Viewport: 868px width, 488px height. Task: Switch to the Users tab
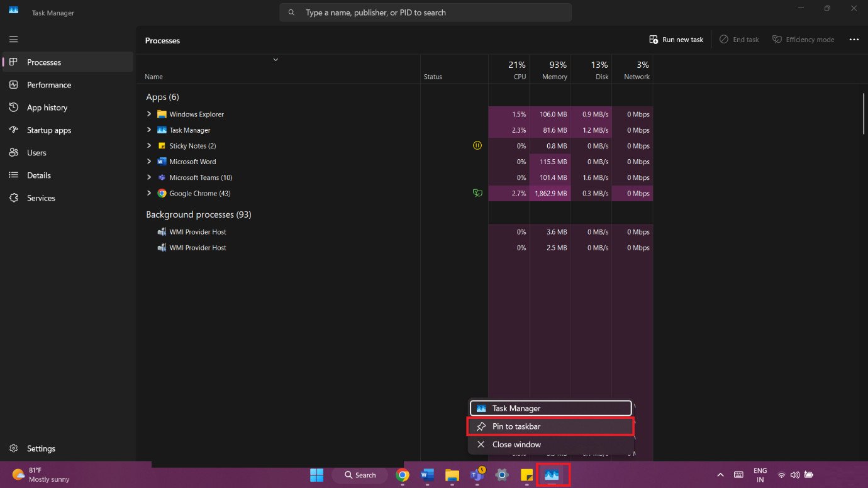click(x=67, y=153)
